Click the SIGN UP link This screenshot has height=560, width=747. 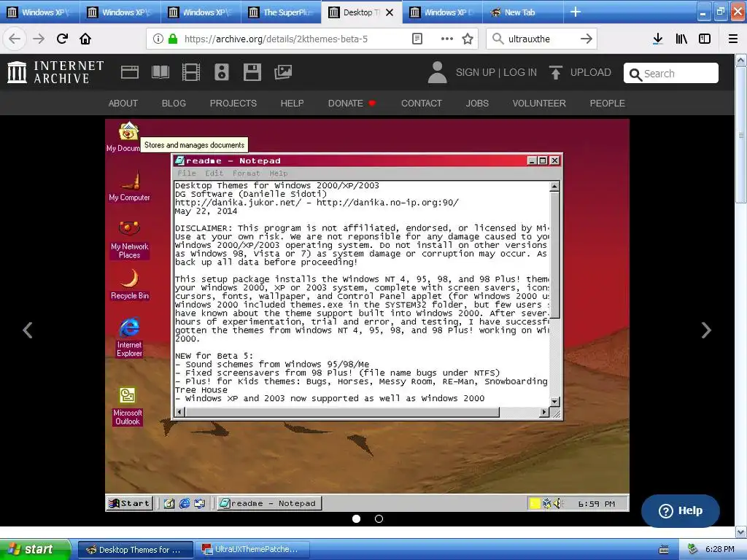click(475, 72)
